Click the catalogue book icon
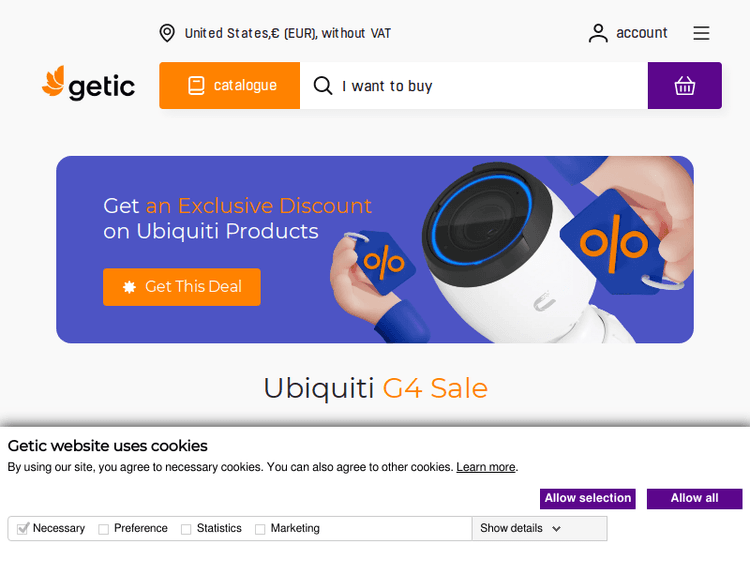750x563 pixels. pos(196,86)
